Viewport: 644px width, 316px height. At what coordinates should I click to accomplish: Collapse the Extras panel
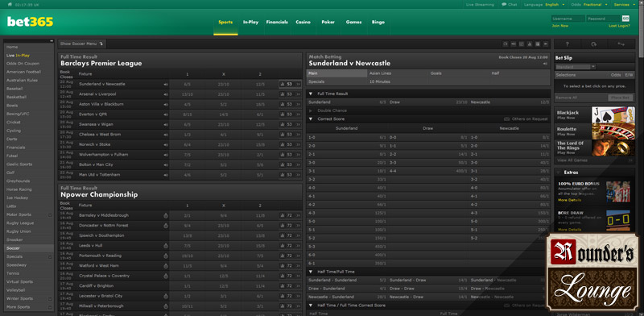tap(559, 173)
